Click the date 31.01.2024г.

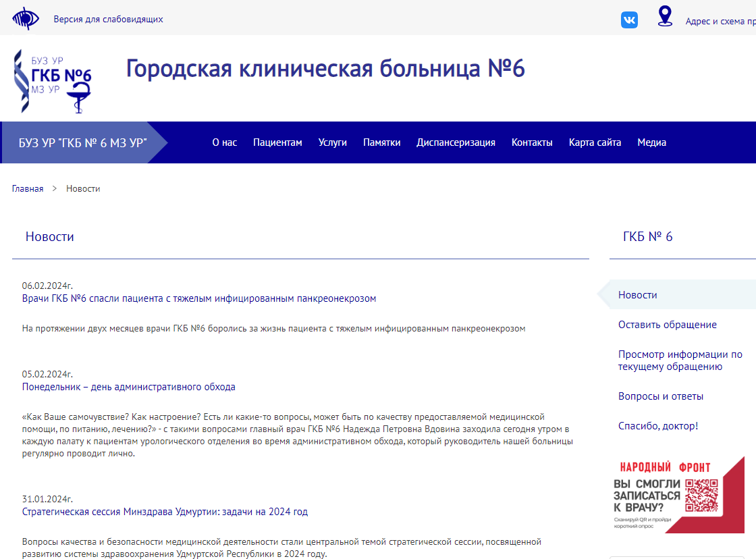click(47, 499)
